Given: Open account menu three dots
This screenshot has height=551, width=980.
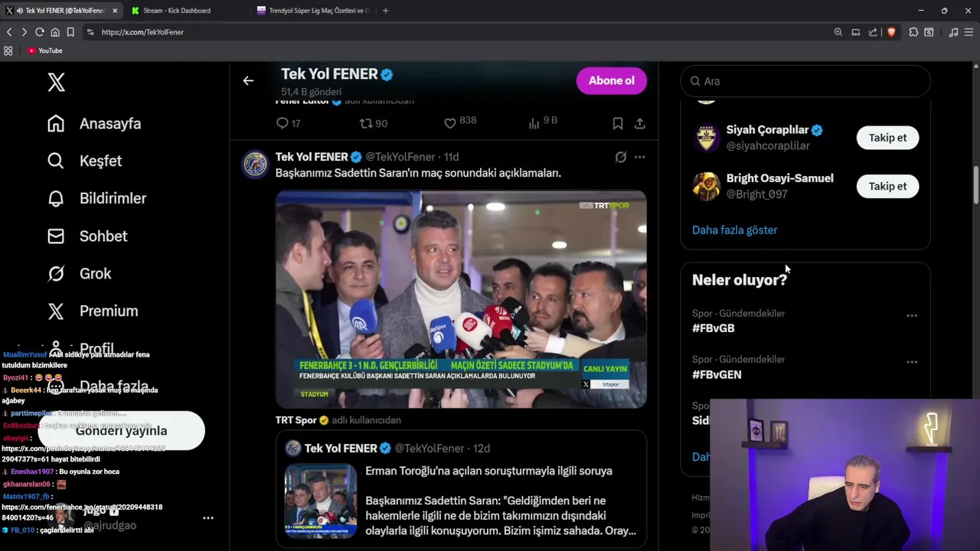Looking at the screenshot, I should 207,518.
